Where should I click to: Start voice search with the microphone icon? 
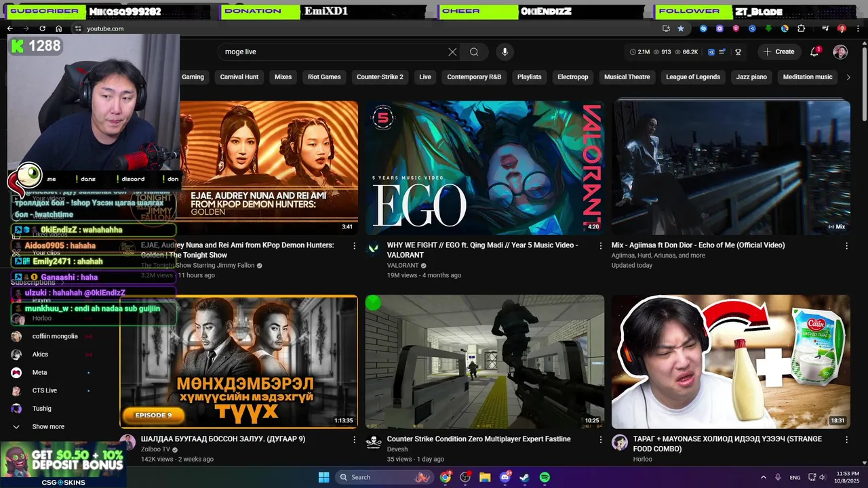click(504, 52)
